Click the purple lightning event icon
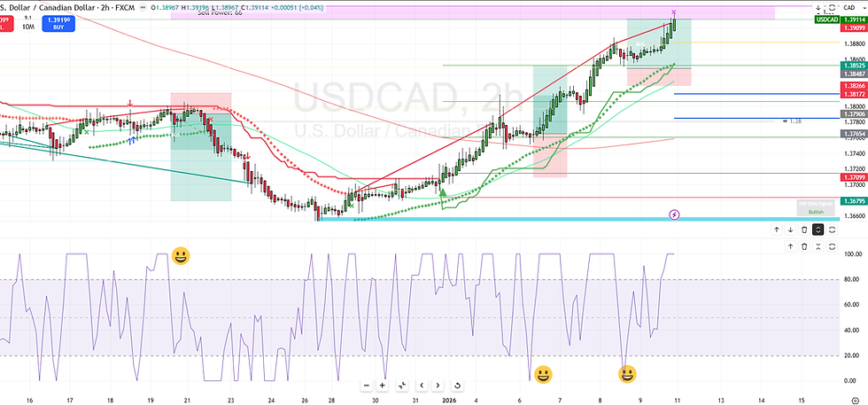This screenshot has width=868, height=405. tap(674, 214)
